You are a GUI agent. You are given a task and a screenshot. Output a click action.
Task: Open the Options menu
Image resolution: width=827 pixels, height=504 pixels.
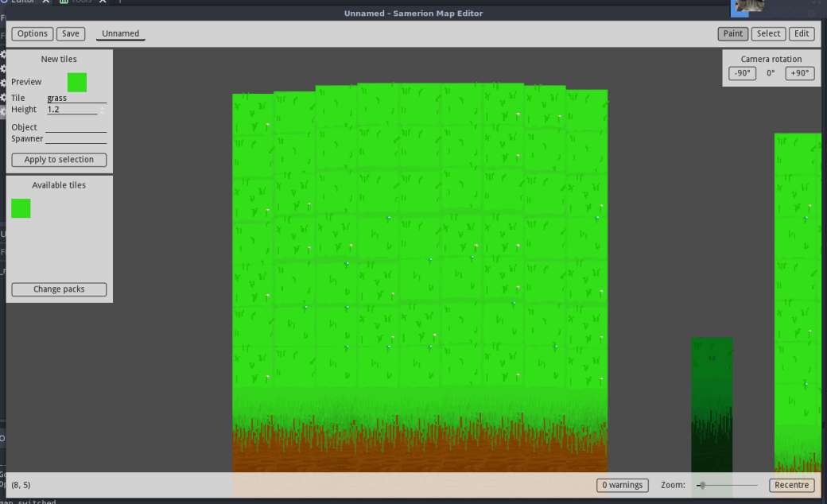tap(33, 33)
